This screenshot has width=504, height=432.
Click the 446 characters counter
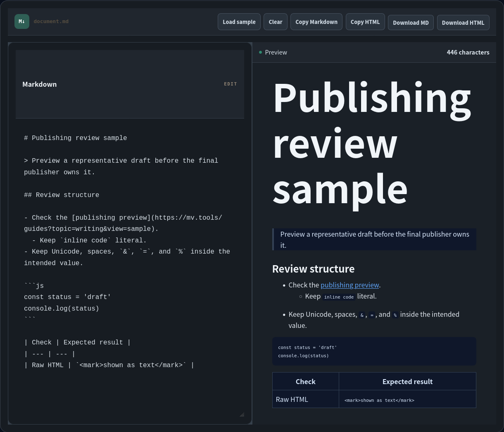pyautogui.click(x=468, y=52)
